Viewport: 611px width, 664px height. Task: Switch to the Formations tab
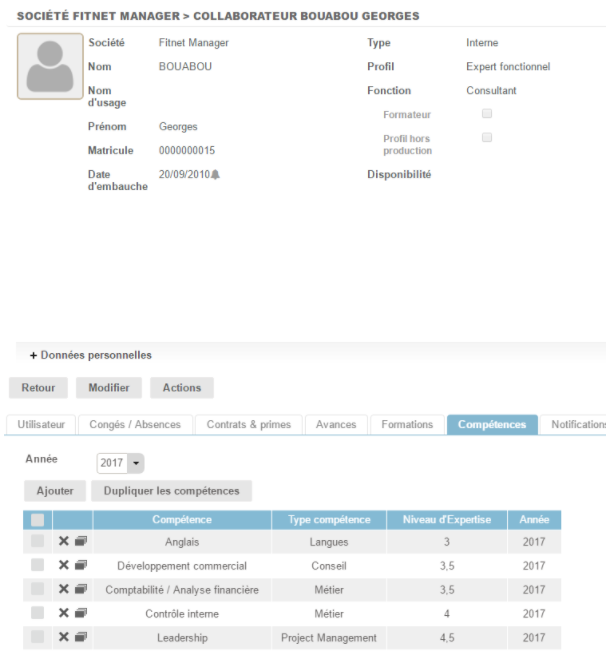[407, 425]
